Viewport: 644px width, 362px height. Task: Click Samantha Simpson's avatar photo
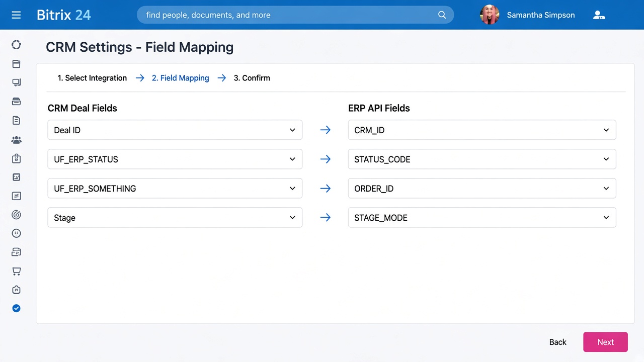[490, 15]
